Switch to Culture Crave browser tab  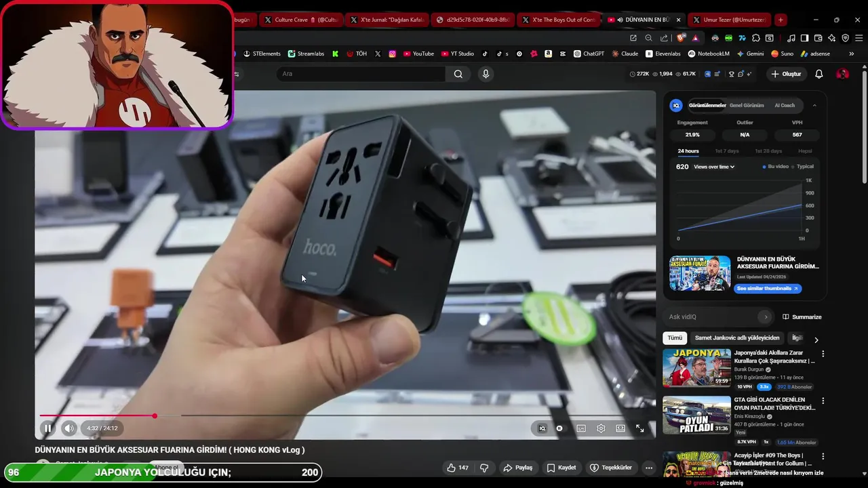301,20
